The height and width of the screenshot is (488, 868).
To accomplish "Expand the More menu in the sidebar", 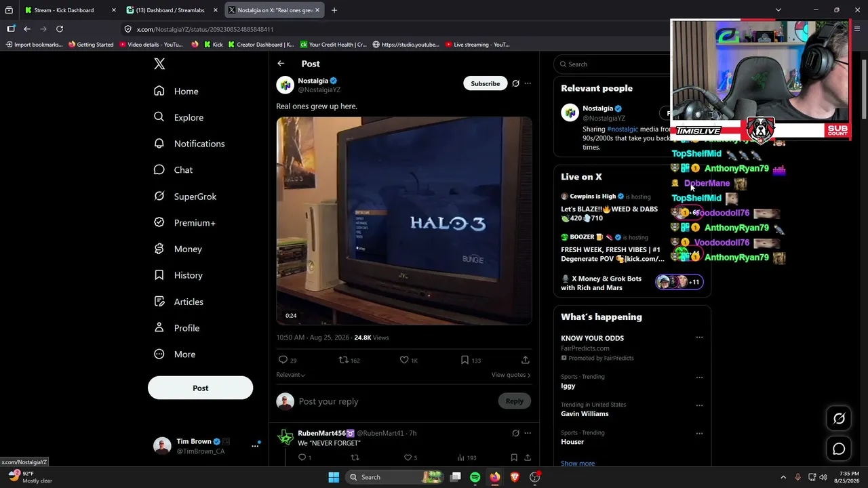I will tap(175, 354).
